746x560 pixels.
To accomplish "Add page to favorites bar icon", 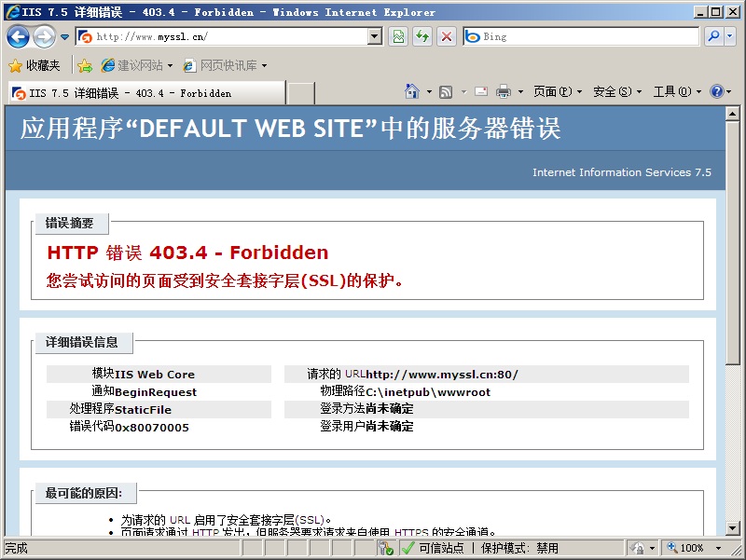I will 85,65.
